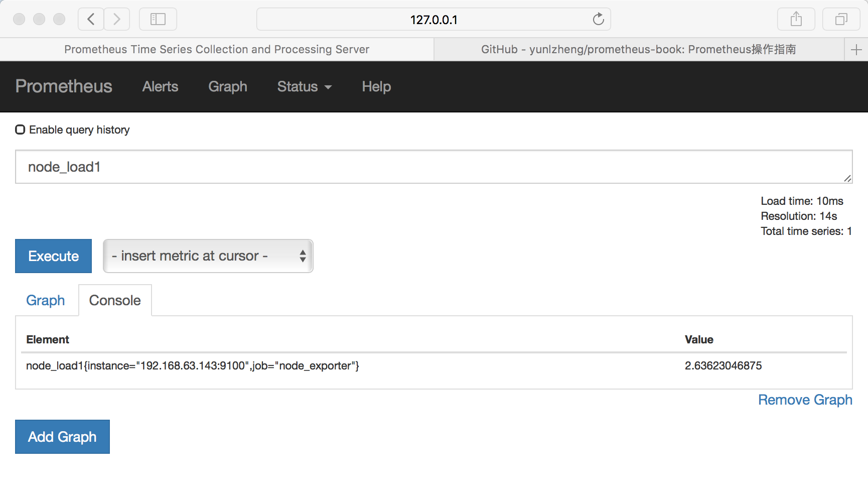The image size is (868, 500).
Task: Click the Remove Graph link
Action: (805, 400)
